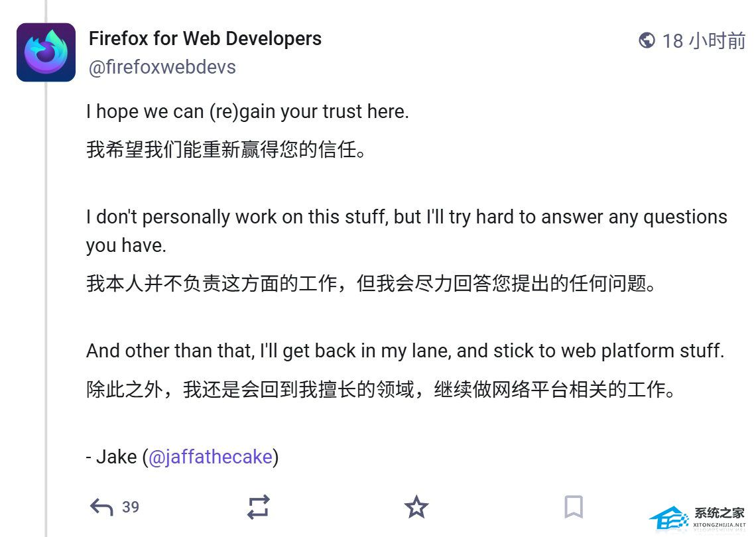This screenshot has width=756, height=537.
Task: Click the Chinese line 我希望我们能重新赢得您的信任
Action: [226, 150]
